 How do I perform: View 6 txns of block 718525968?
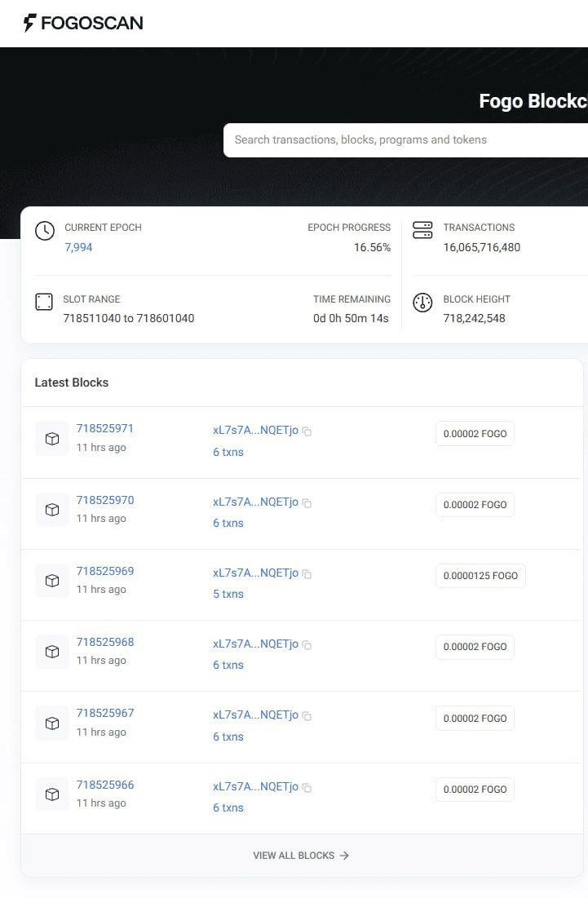click(x=228, y=665)
